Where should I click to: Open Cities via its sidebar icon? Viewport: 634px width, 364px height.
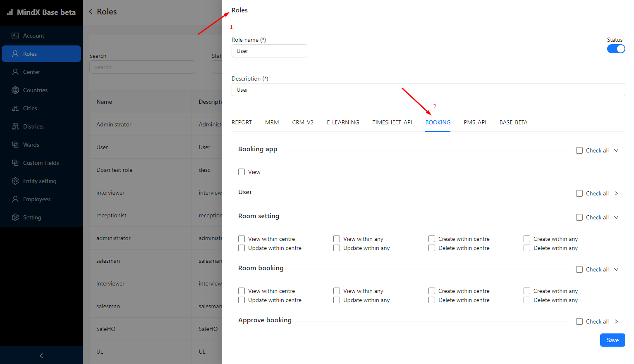15,108
